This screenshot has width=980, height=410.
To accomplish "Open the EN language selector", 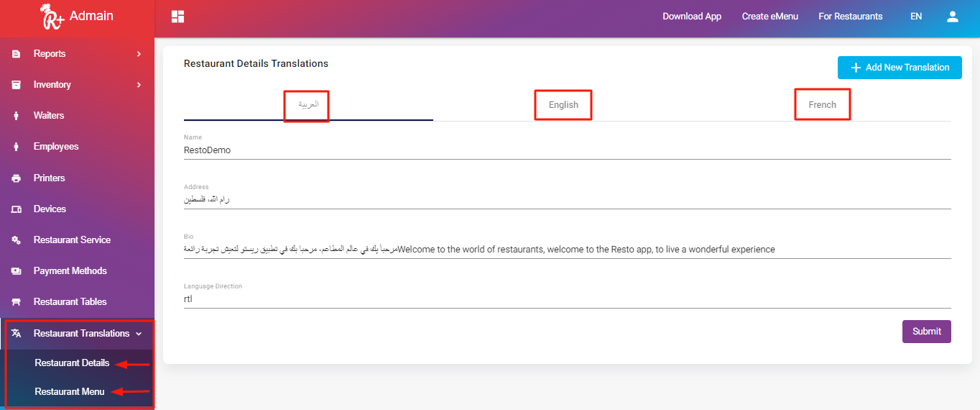I will pos(916,17).
